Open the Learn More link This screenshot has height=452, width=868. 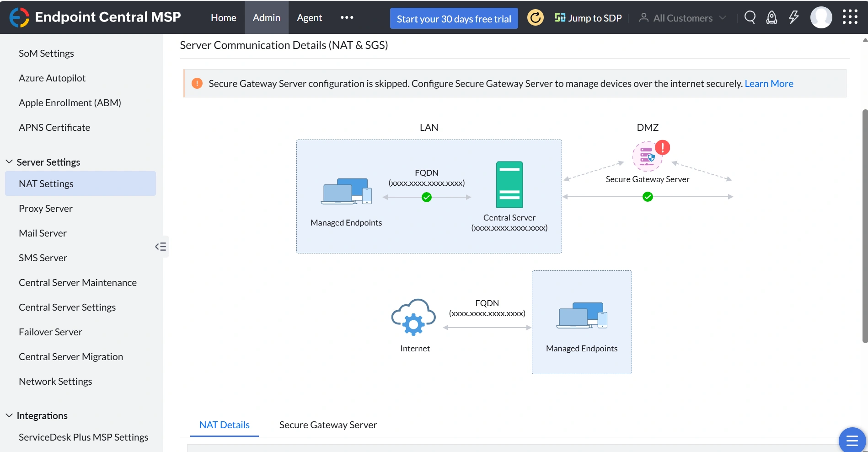[769, 84]
